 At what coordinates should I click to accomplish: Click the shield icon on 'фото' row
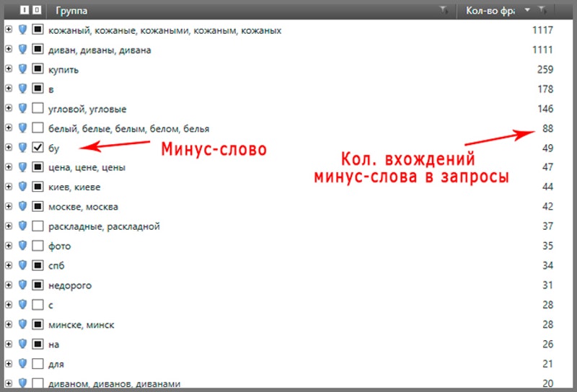(x=22, y=246)
